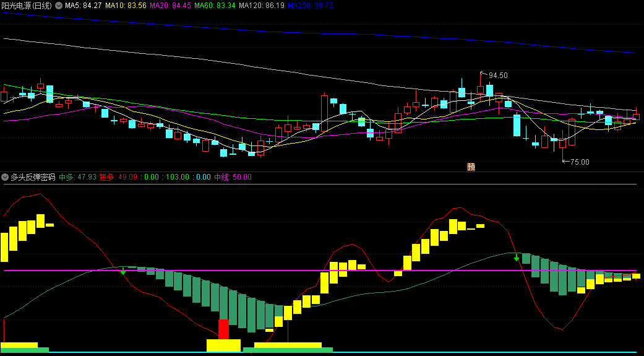
Task: Click the magenta 中线 horizontal line
Action: click(x=320, y=271)
